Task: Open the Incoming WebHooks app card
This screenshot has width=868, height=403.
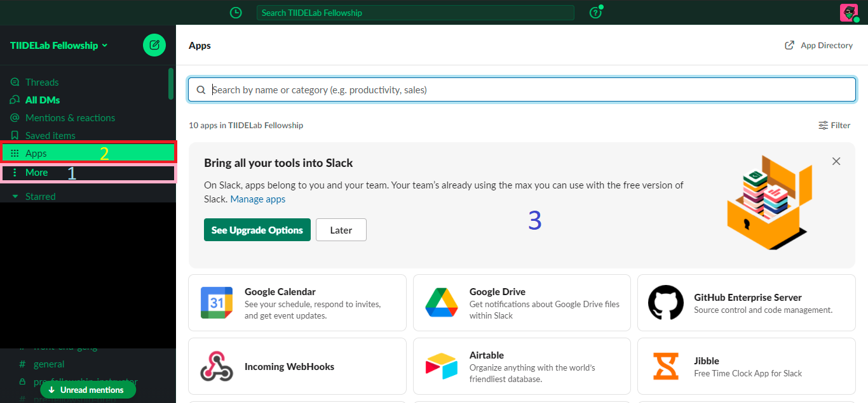Action: tap(297, 366)
